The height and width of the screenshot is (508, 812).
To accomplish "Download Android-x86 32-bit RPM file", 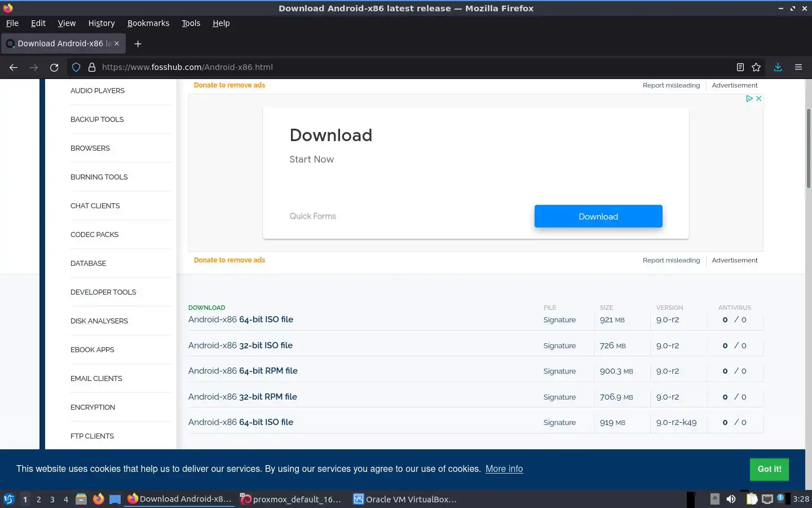I will (242, 397).
